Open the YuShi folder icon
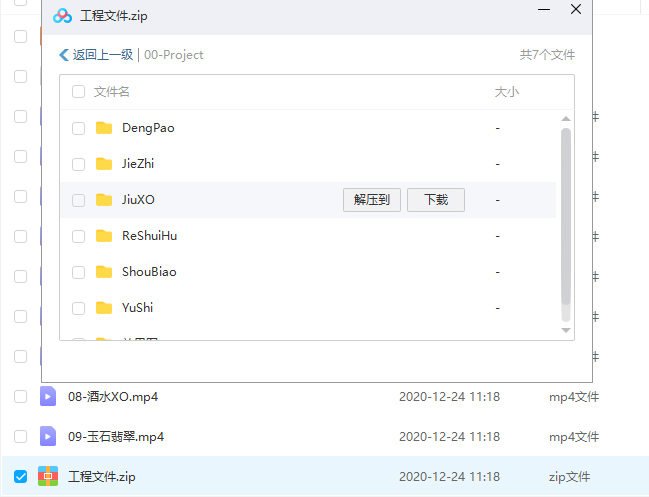 103,308
